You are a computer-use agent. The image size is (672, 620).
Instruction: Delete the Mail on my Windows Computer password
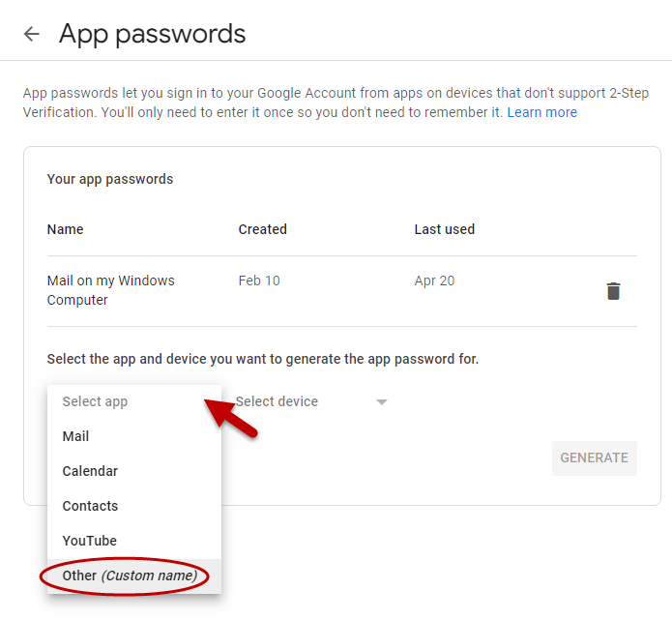pos(613,291)
